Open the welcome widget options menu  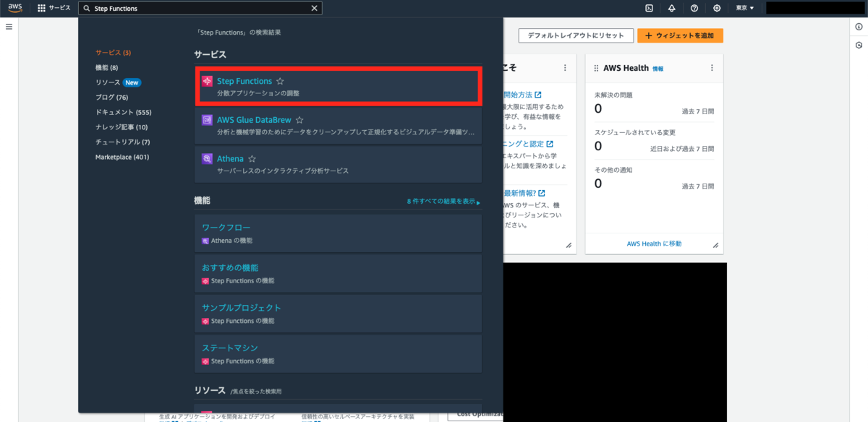coord(565,68)
